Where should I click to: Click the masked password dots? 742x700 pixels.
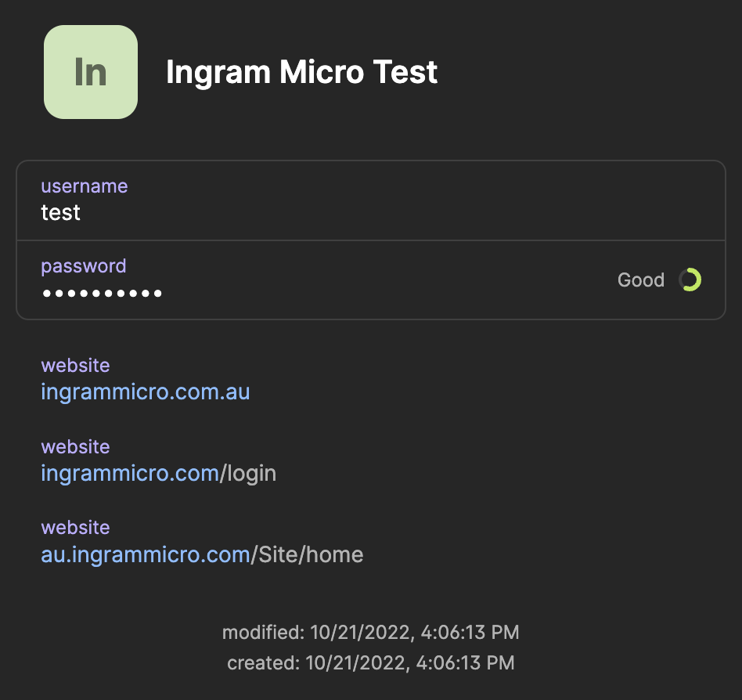(102, 294)
